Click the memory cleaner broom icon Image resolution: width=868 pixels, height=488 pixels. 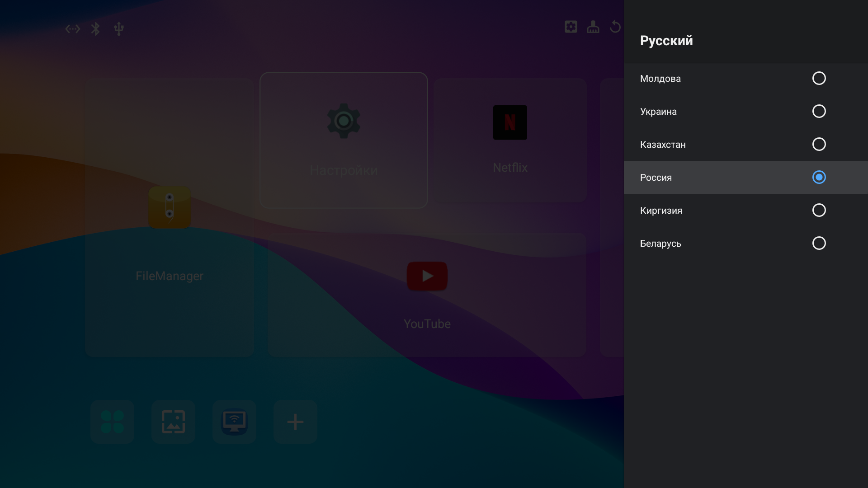[x=593, y=27]
